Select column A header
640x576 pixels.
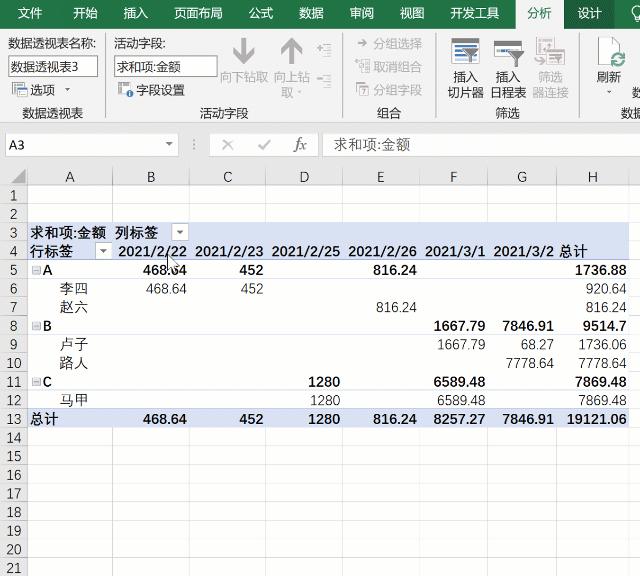[x=70, y=177]
